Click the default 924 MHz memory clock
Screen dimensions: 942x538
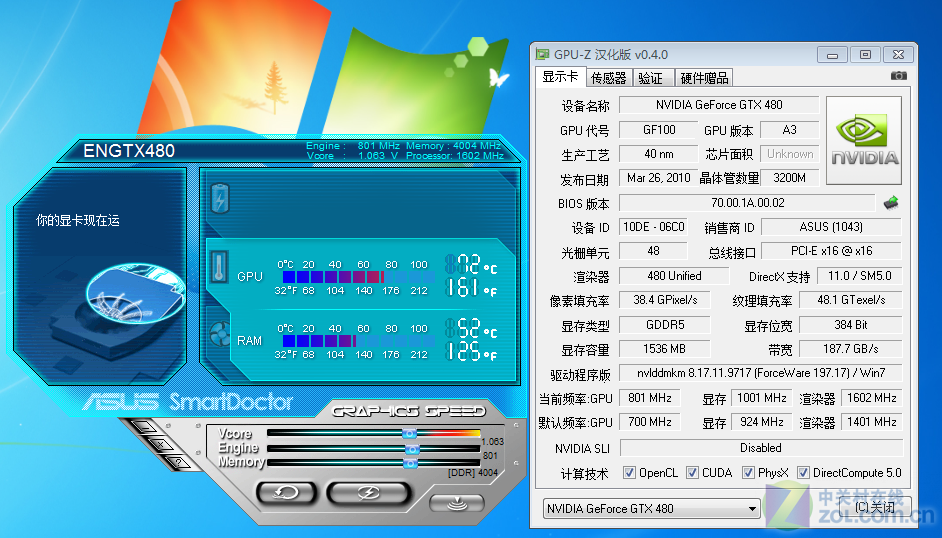point(762,422)
